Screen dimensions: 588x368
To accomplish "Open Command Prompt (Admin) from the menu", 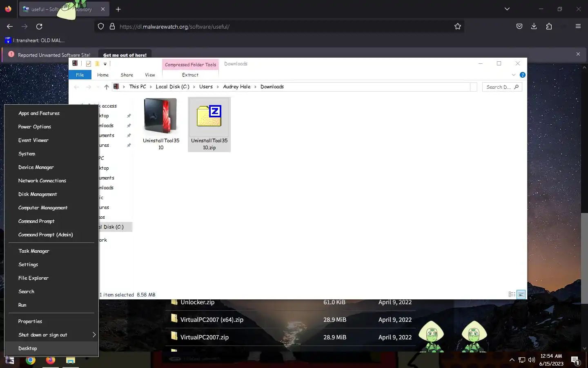I will (x=51, y=235).
